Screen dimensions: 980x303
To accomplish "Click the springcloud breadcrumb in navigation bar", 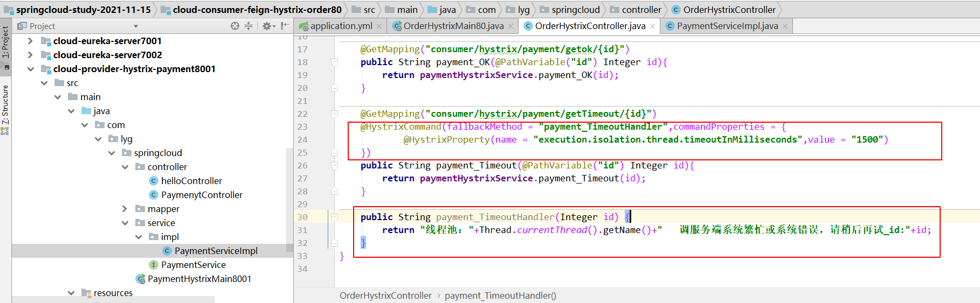I will [575, 10].
